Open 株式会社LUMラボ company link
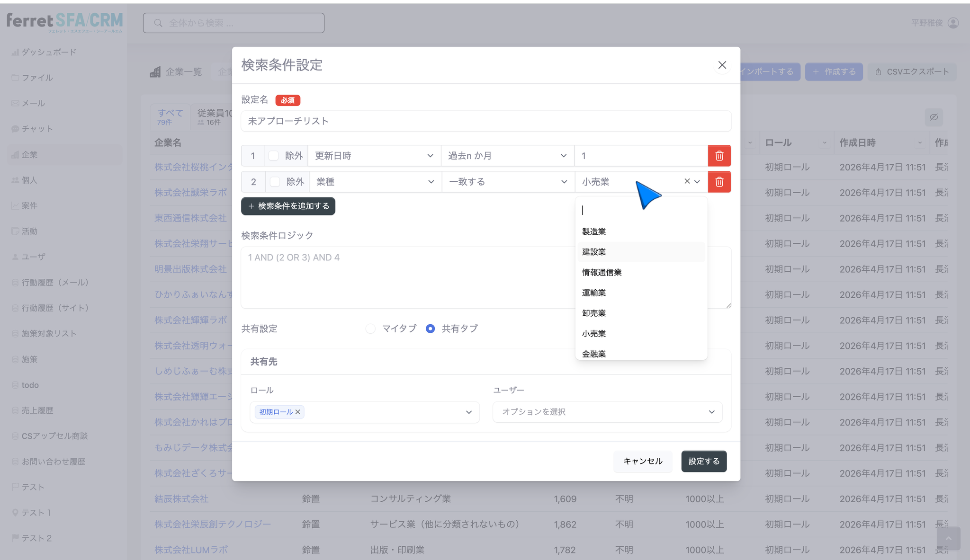970x560 pixels. pyautogui.click(x=191, y=550)
